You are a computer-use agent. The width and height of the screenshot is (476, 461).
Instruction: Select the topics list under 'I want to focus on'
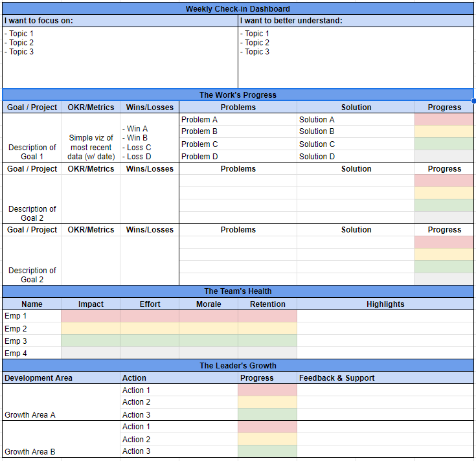[120, 58]
